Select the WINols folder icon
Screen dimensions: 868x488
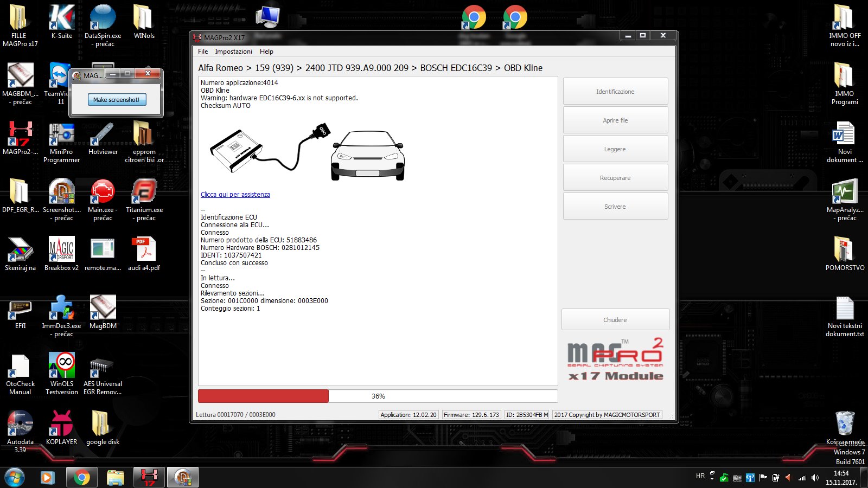coord(144,22)
